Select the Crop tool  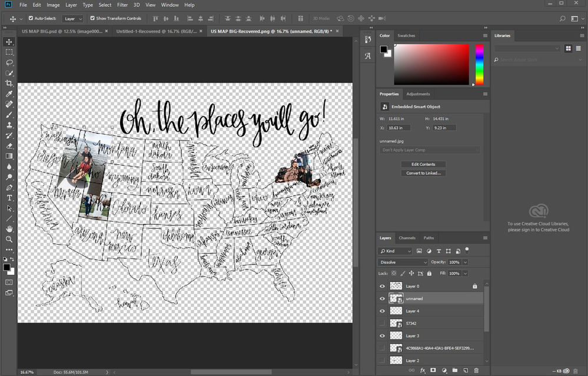pos(9,82)
